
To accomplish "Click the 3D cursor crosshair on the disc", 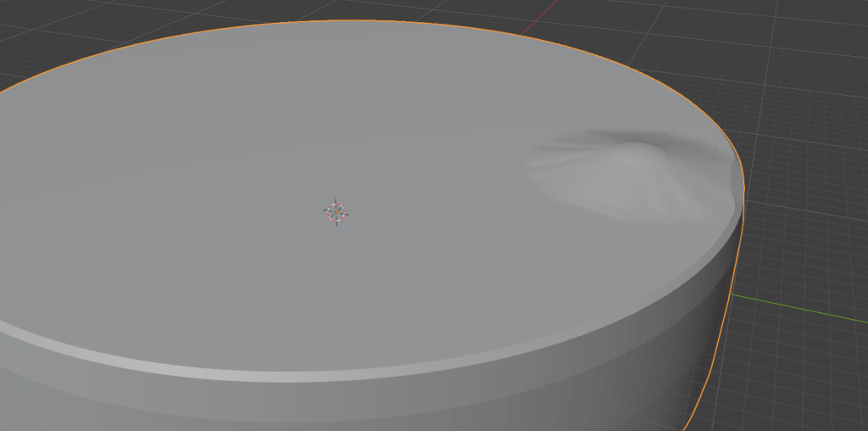I will tap(336, 212).
